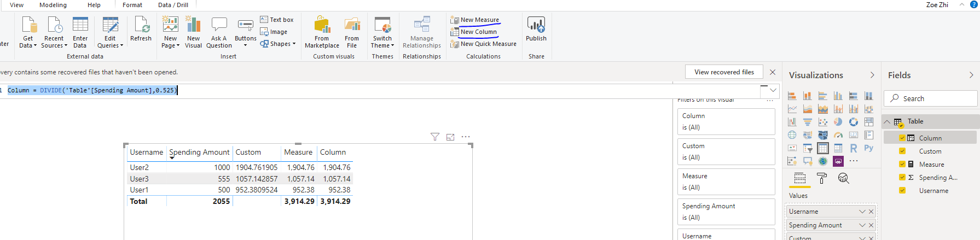The height and width of the screenshot is (240, 980).
Task: Click Refresh in the ribbon
Action: [x=141, y=30]
